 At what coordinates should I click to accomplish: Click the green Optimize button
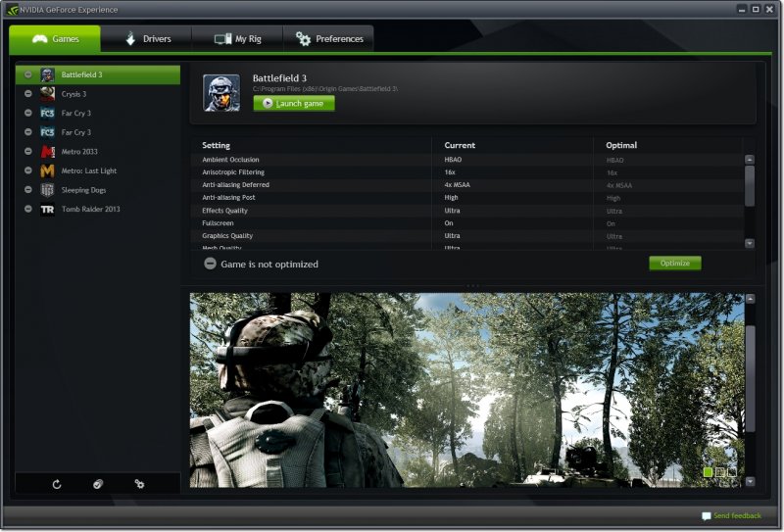pyautogui.click(x=675, y=264)
